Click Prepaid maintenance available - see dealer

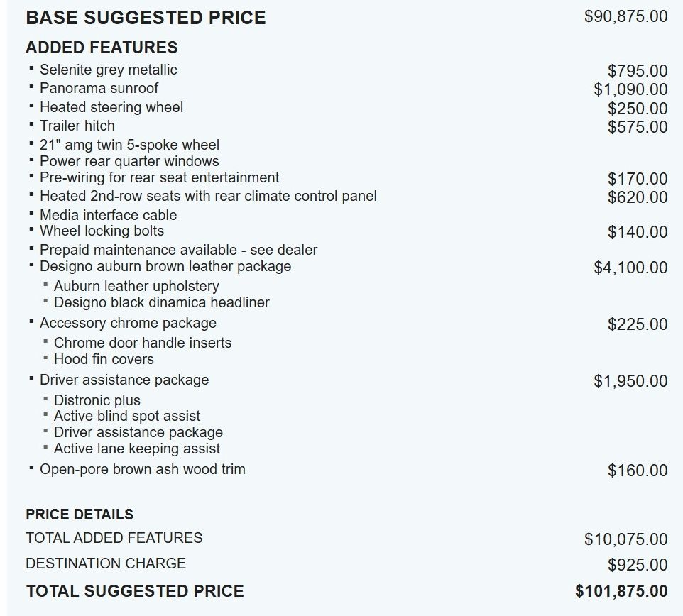pos(178,250)
